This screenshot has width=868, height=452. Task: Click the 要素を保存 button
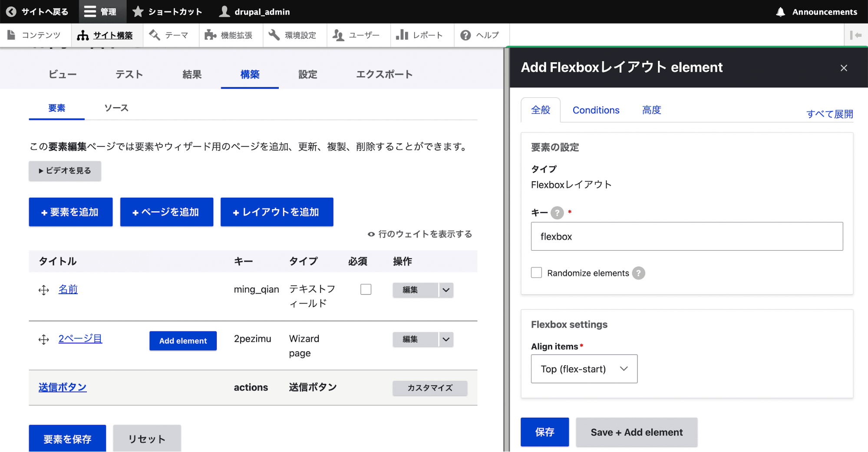[x=67, y=439]
